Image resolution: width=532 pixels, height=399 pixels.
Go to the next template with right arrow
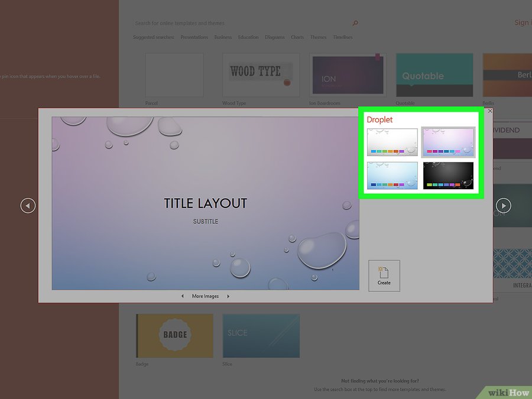[x=503, y=206]
